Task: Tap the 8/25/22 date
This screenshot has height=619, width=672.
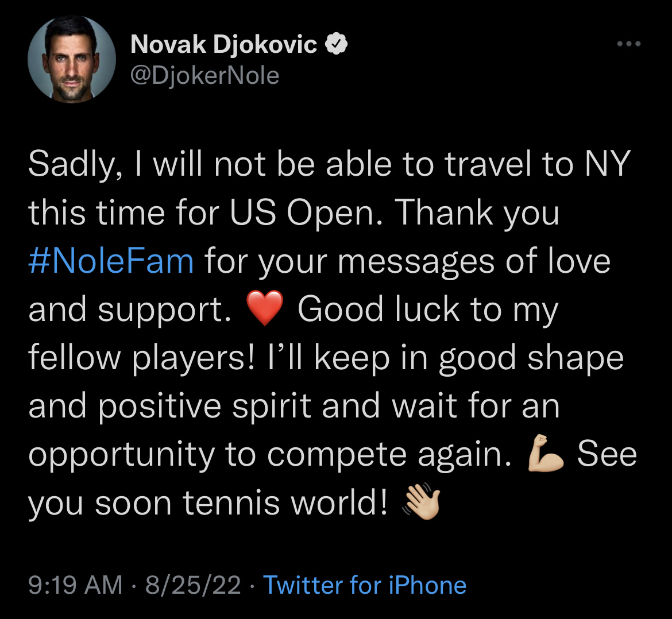Action: [x=193, y=585]
